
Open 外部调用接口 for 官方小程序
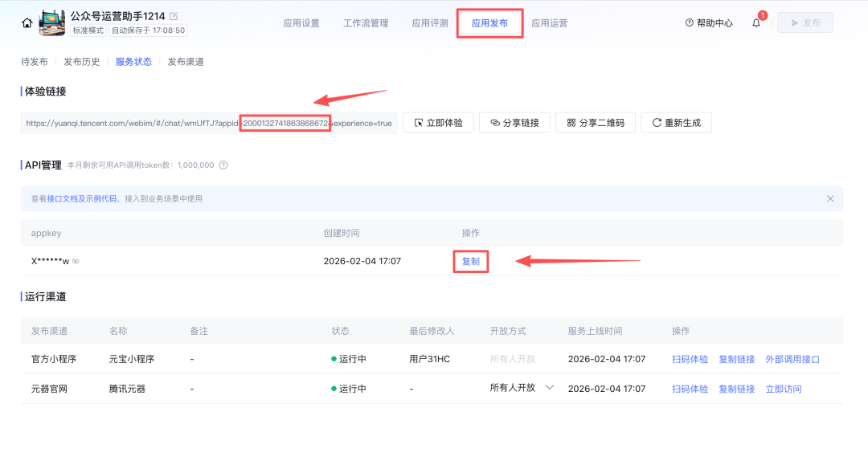coord(792,359)
